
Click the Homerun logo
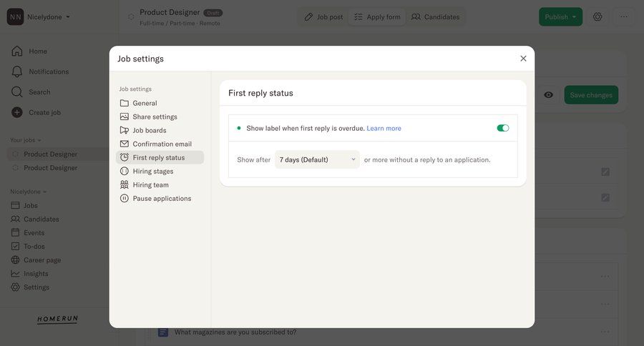click(x=57, y=319)
